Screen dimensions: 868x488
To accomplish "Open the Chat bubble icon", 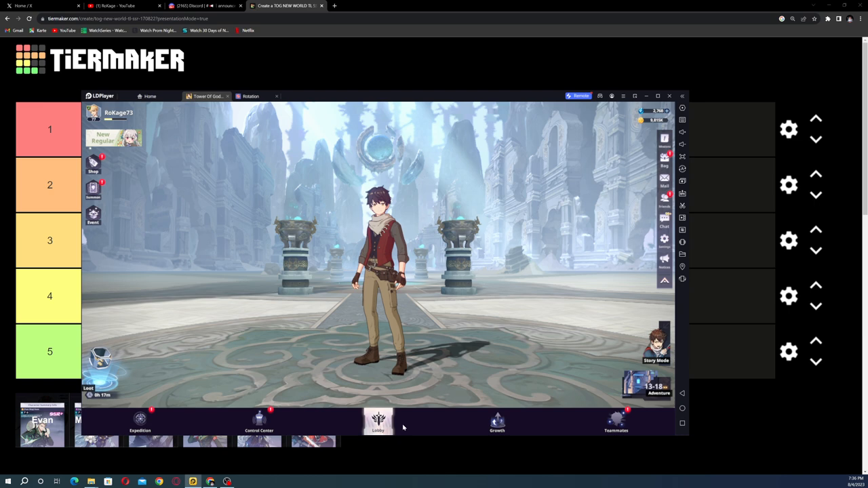I will coord(665,220).
